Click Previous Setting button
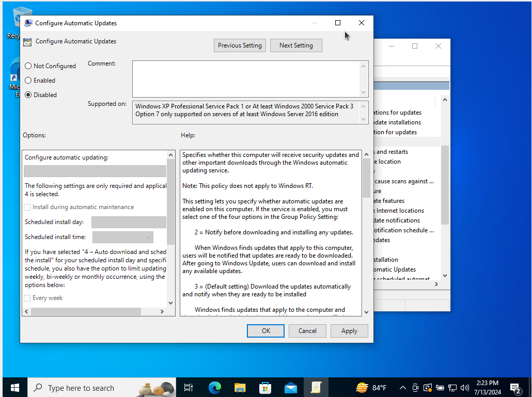Viewport: 532px width, 397px height. pos(240,45)
